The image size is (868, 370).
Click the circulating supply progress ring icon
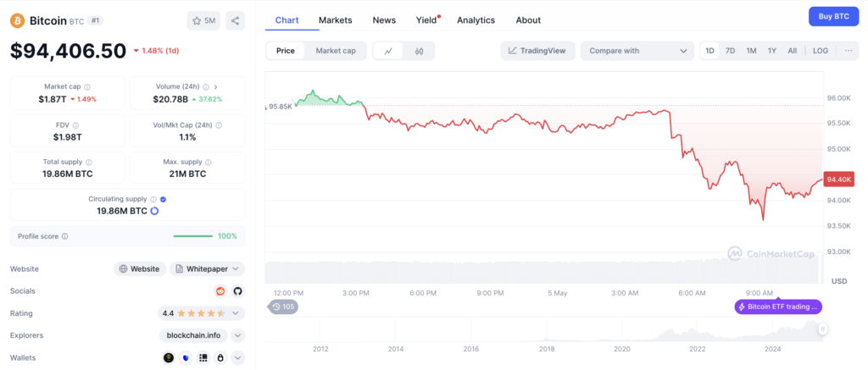(x=154, y=211)
